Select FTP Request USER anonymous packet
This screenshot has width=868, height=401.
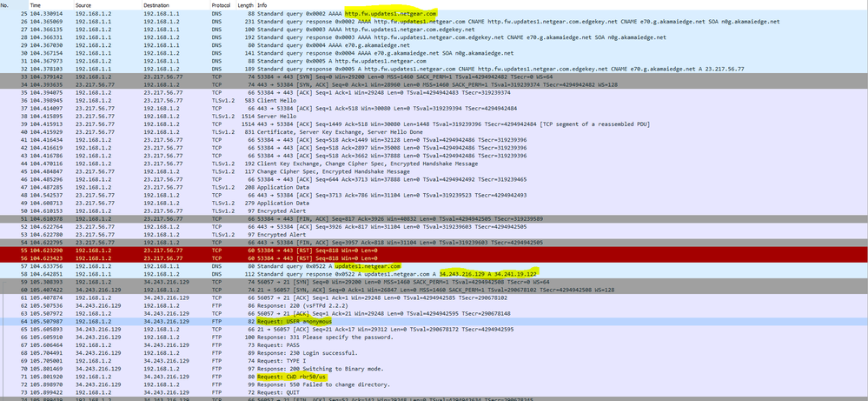(434, 321)
